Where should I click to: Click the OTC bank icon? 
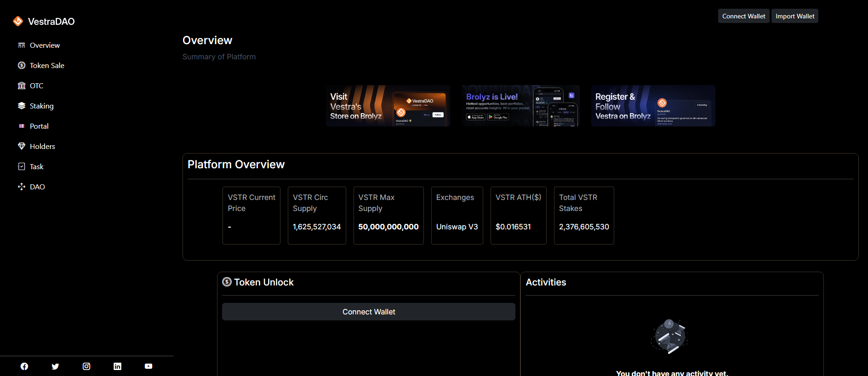22,85
